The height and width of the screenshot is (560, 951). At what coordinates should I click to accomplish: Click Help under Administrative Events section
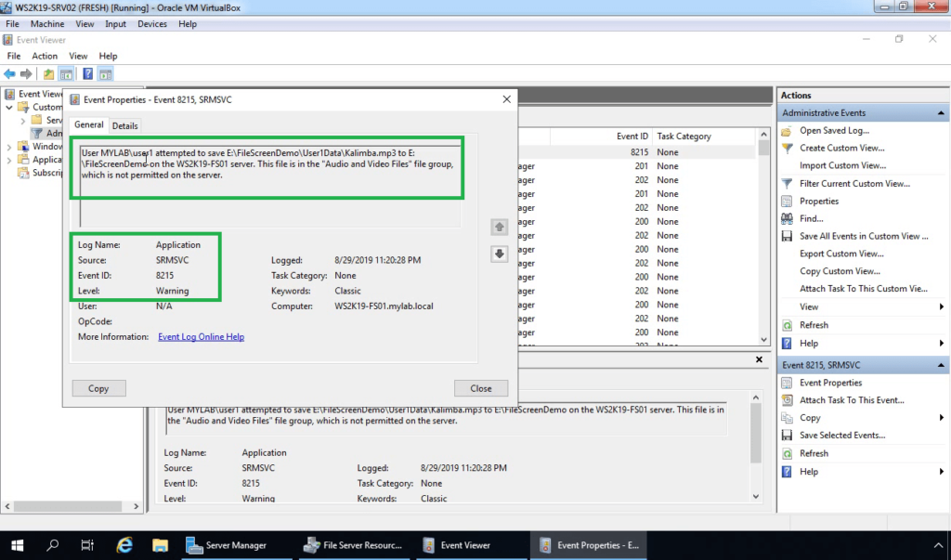click(809, 344)
